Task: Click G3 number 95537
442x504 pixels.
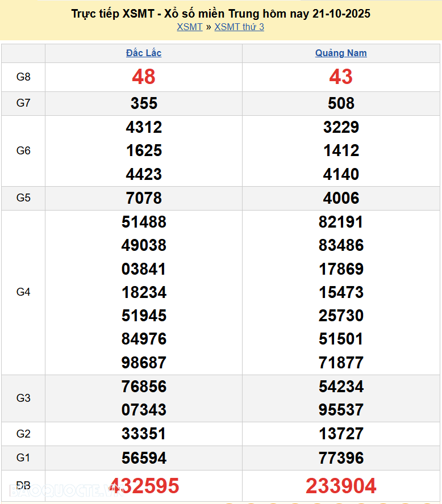Action: [341, 410]
